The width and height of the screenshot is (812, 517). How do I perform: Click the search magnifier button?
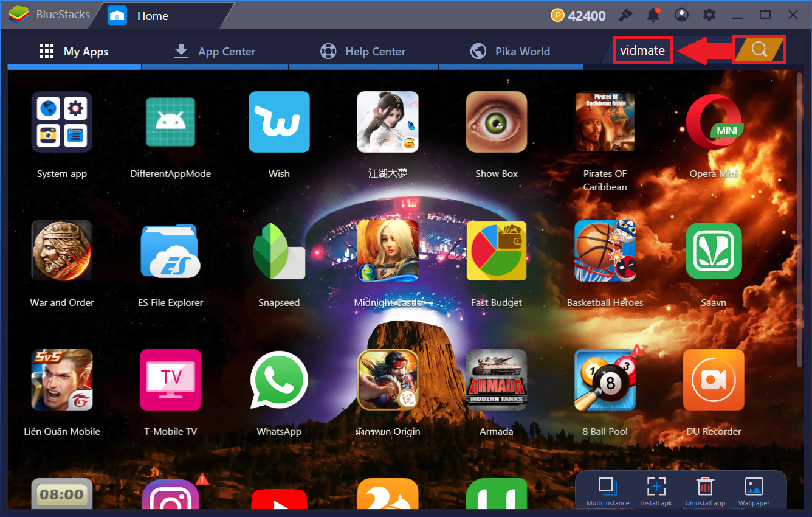coord(759,49)
